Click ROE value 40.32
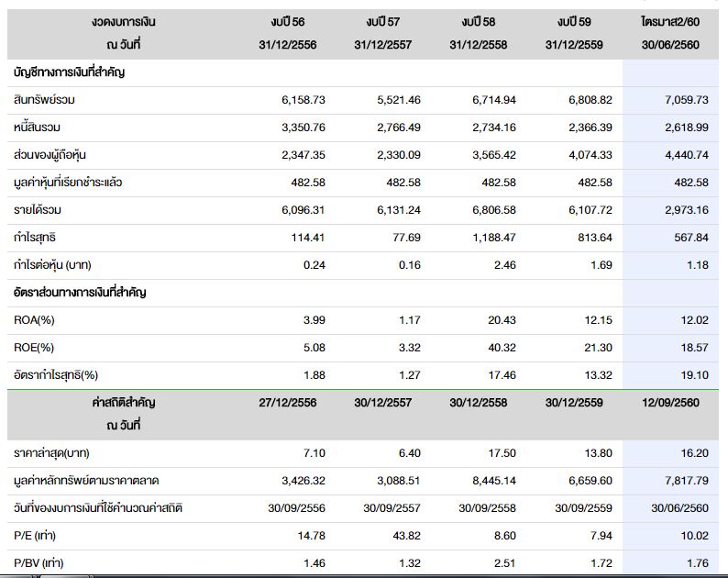The image size is (728, 578). [x=502, y=348]
